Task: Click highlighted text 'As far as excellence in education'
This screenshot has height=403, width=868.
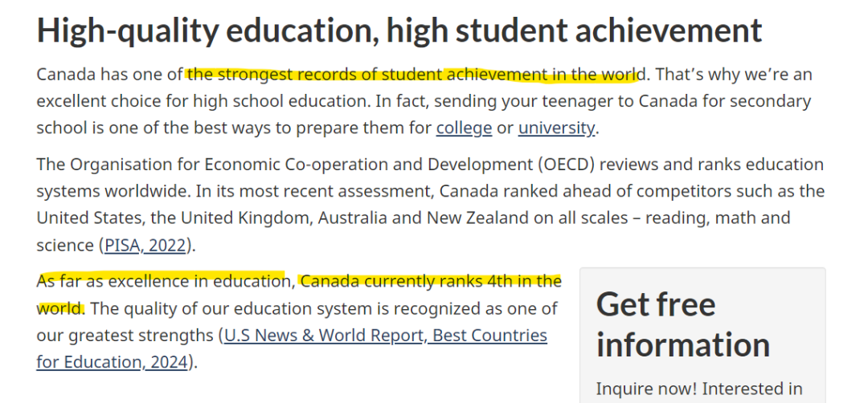Action: 160,282
